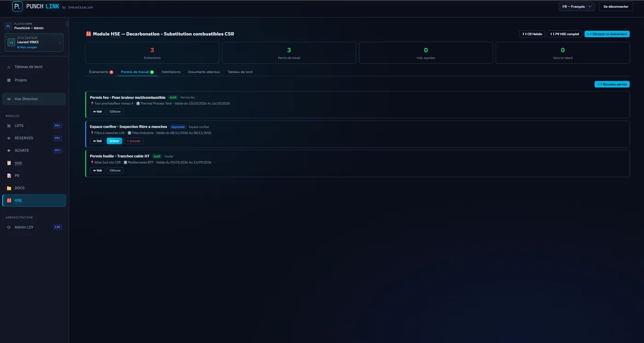Open the Documents attendus tab
The height and width of the screenshot is (343, 644).
pyautogui.click(x=204, y=72)
